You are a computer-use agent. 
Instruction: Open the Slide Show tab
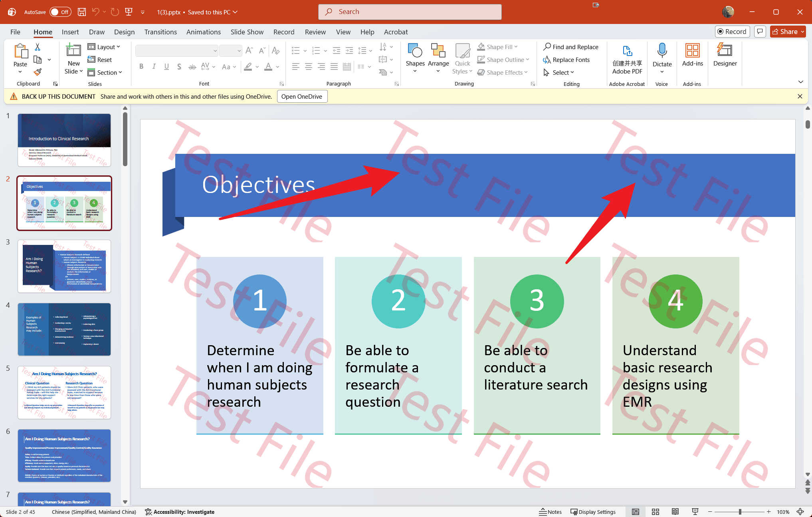coord(247,32)
